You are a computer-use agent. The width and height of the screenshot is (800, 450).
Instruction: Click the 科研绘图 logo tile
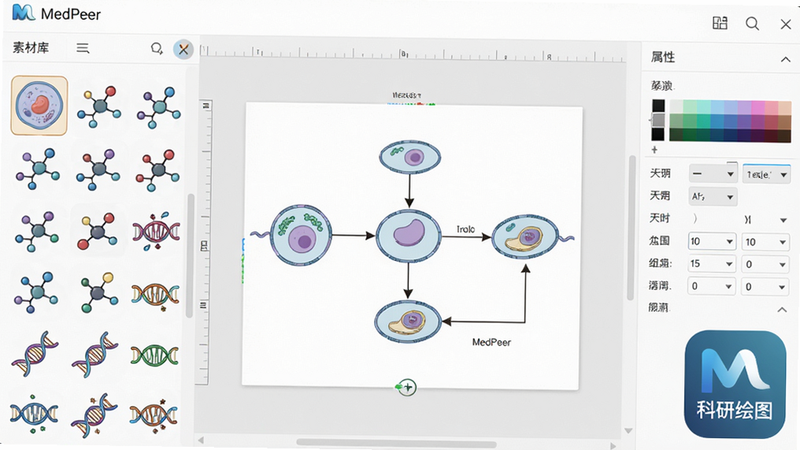(735, 384)
